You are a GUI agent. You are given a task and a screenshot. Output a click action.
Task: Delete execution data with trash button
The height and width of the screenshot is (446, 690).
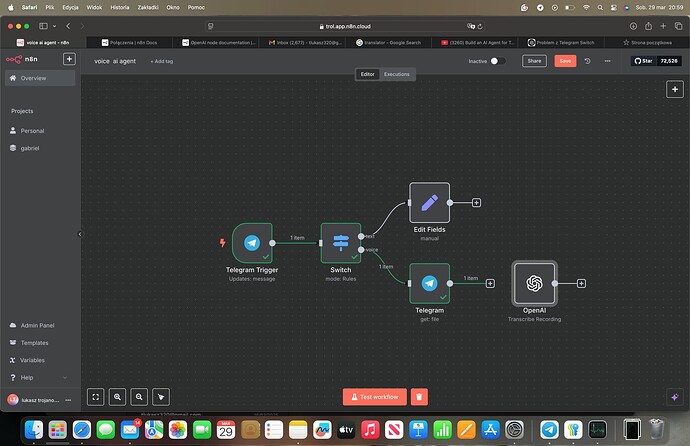pos(419,397)
